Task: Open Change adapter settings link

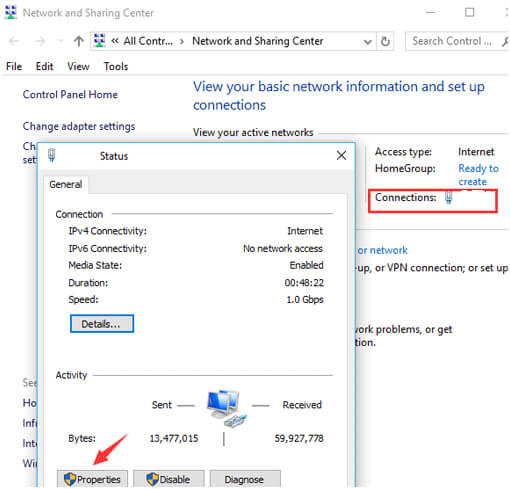Action: [79, 126]
